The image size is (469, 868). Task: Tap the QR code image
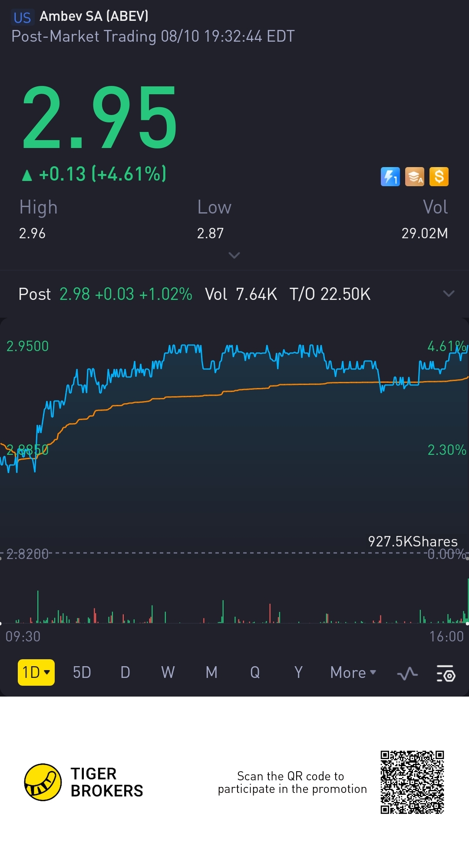(x=412, y=782)
